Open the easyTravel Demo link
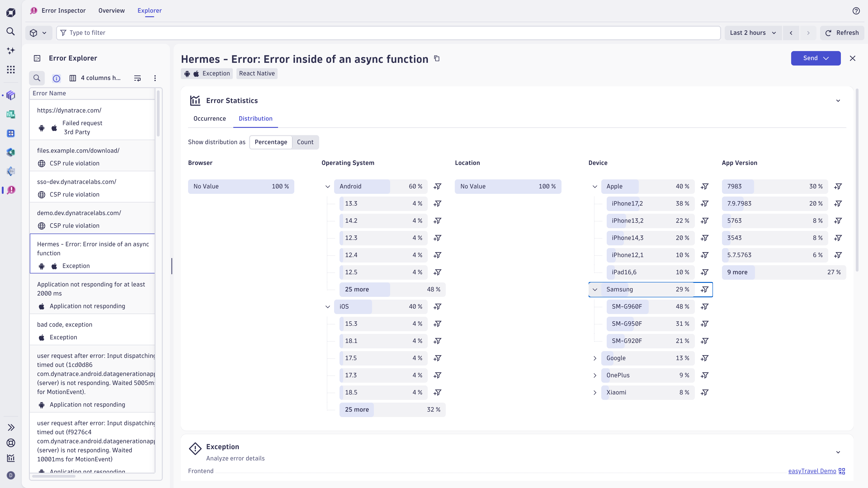This screenshot has height=488, width=868. coord(812,471)
